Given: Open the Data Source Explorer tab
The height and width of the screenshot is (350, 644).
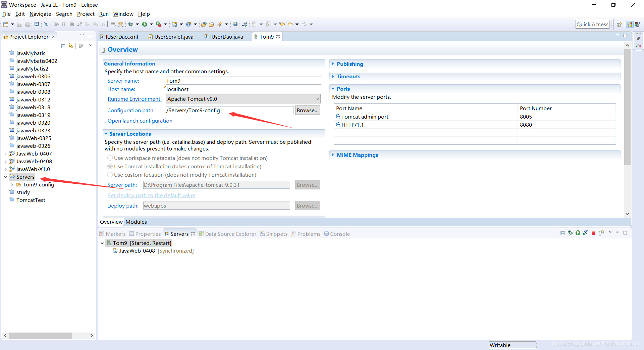Looking at the screenshot, I should pyautogui.click(x=227, y=234).
